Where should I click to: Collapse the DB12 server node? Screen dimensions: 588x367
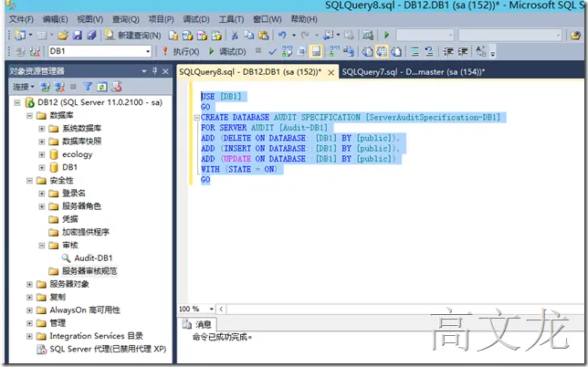pyautogui.click(x=16, y=102)
